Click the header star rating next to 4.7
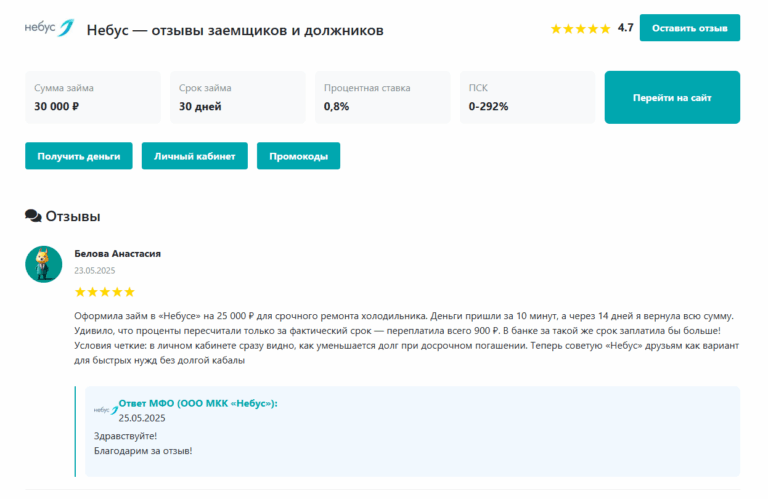 tap(580, 28)
